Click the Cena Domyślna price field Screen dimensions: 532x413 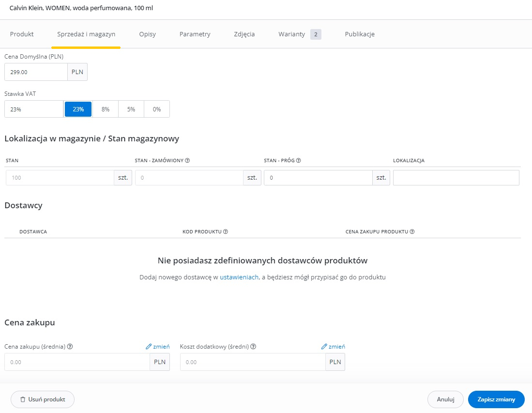(36, 72)
